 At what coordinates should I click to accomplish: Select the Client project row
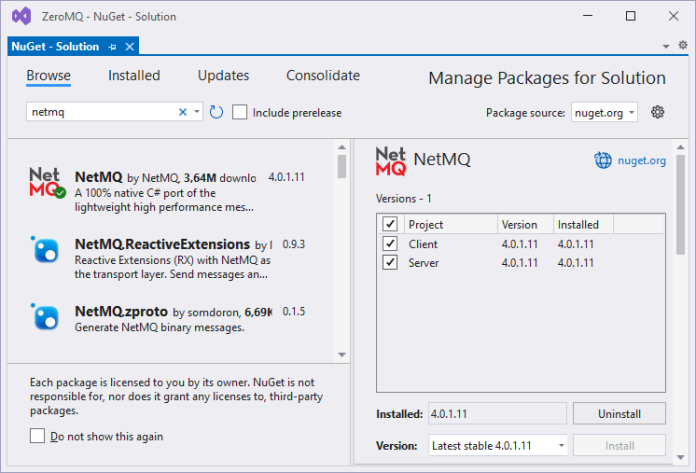(521, 244)
